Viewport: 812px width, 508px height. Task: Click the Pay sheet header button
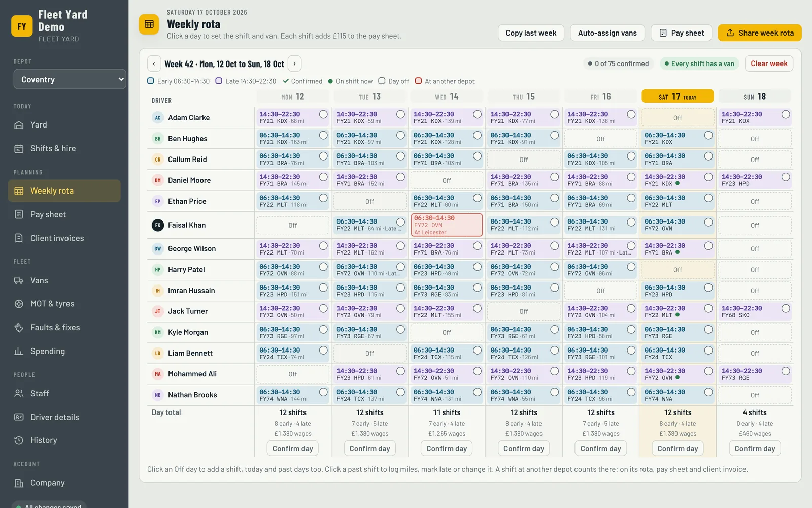tap(682, 33)
